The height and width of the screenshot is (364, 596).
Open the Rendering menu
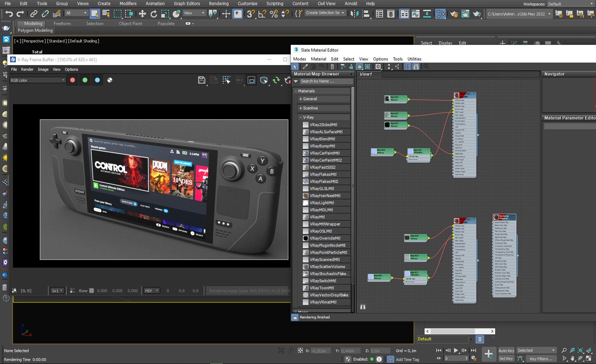coord(219,4)
